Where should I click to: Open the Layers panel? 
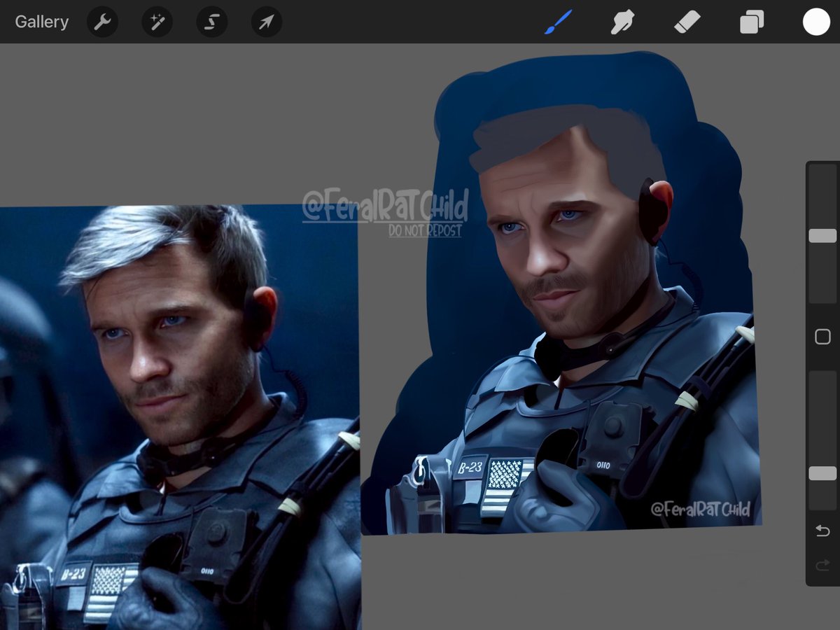(x=752, y=22)
